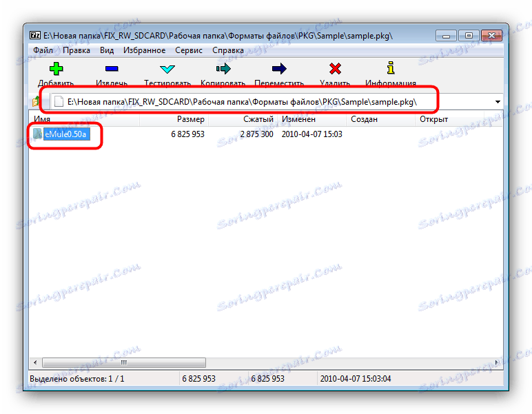The height and width of the screenshot is (414, 532).
Task: Click the modified date 2010-04-07 15:03
Action: [311, 134]
